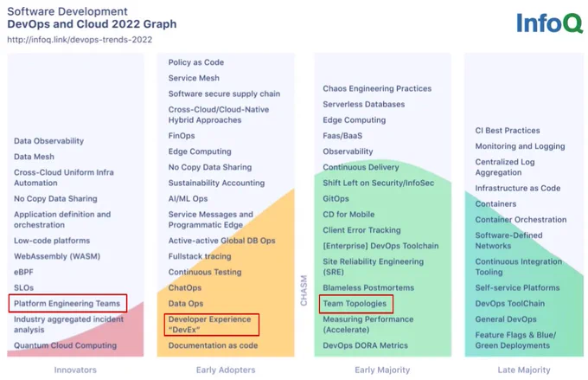Click Policy as Code entry
Screen dimensions: 588x380
tap(196, 62)
